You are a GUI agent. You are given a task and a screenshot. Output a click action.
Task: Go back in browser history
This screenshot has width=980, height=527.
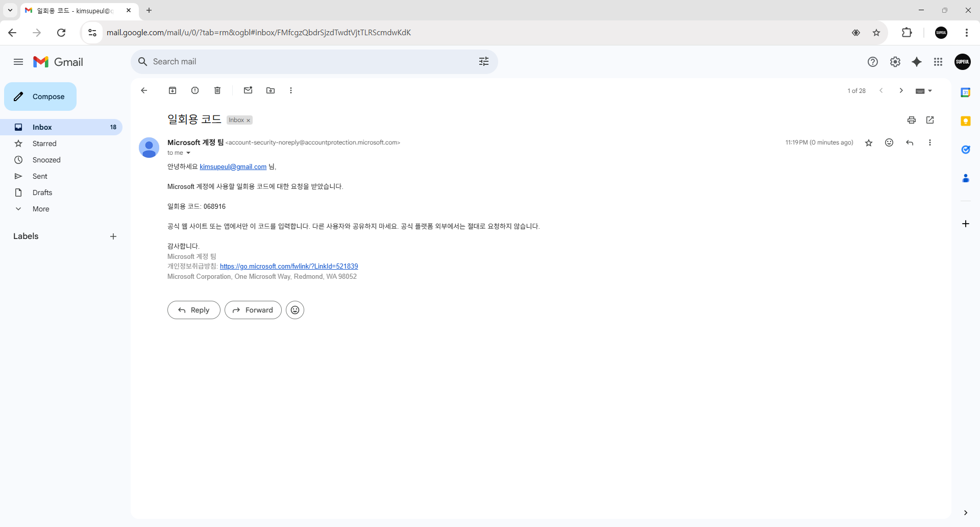[12, 33]
